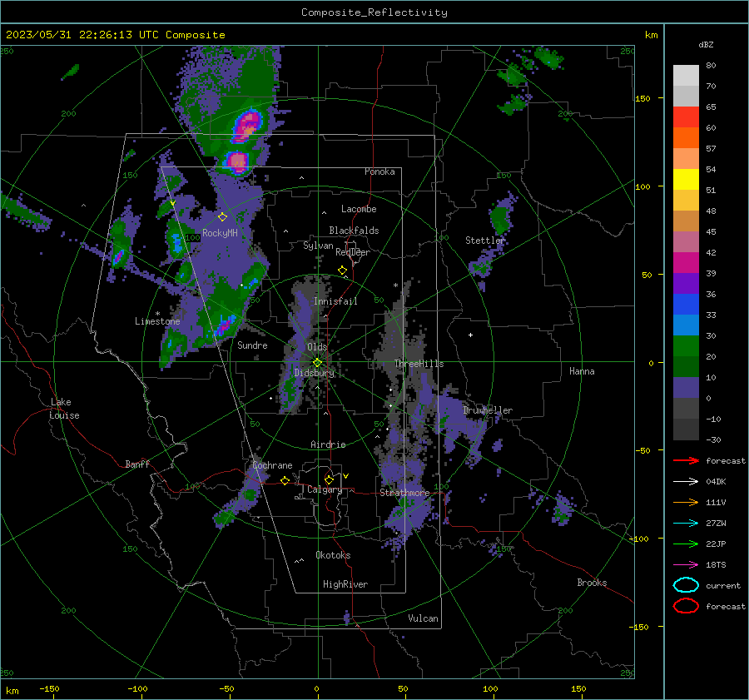Screen dimensions: 749x700
Task: Click the RockyMH label
Action: 220,233
